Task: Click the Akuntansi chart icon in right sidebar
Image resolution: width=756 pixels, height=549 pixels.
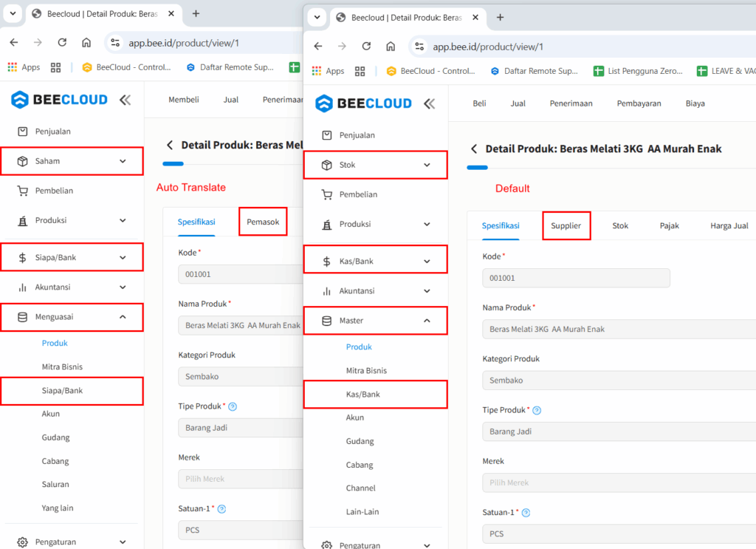Action: click(x=327, y=291)
